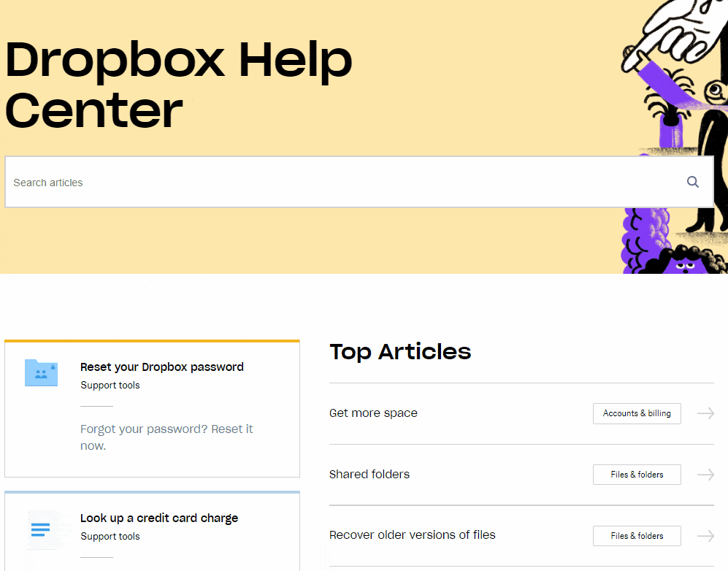The height and width of the screenshot is (571, 728).
Task: Click Files & folders tag beside Shared folders
Action: (636, 475)
